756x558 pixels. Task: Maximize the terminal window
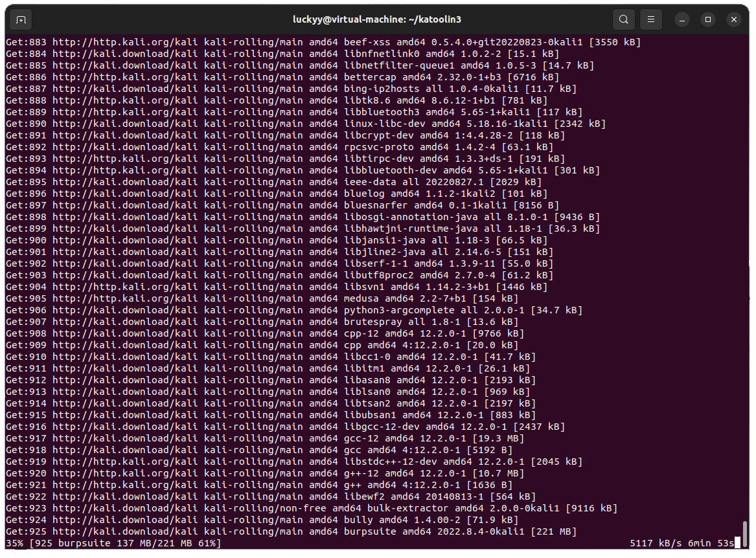point(708,19)
